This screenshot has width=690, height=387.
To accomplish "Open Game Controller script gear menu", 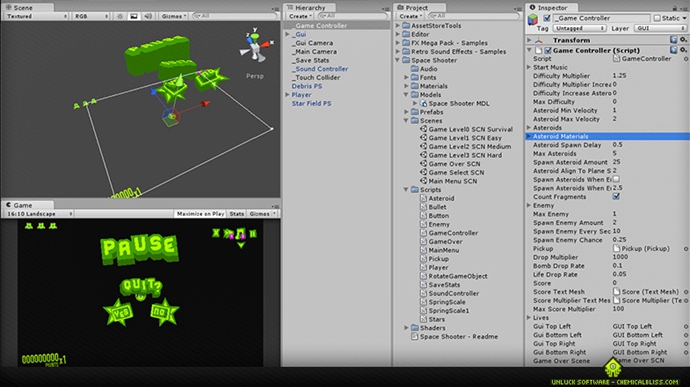I will coord(683,50).
